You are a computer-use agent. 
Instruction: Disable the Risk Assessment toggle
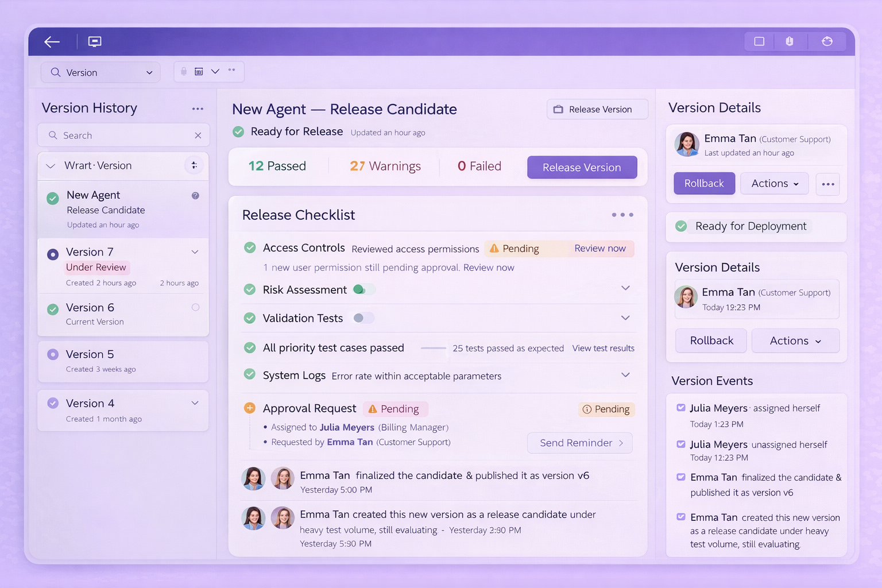click(x=363, y=289)
